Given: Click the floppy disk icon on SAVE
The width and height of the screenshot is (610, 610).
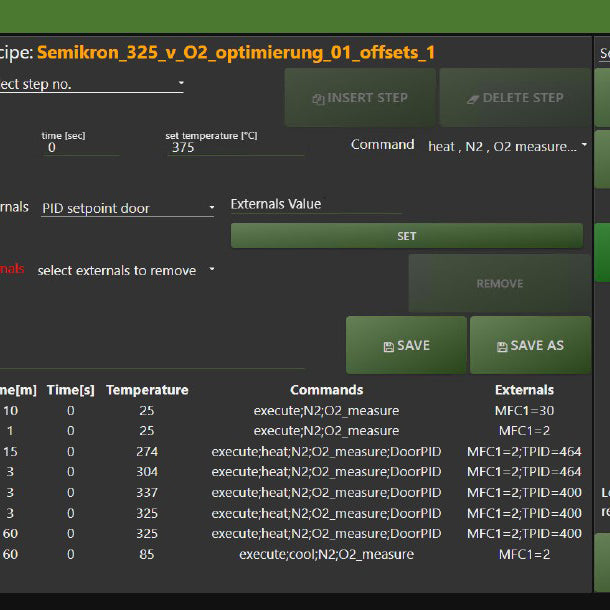Looking at the screenshot, I should pyautogui.click(x=388, y=347).
